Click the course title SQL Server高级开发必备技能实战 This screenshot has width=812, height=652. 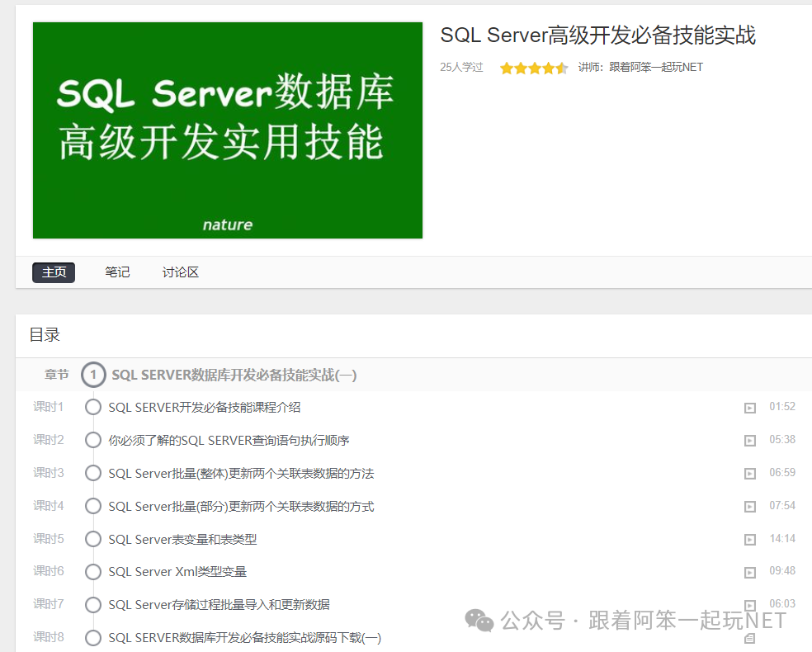click(x=598, y=35)
